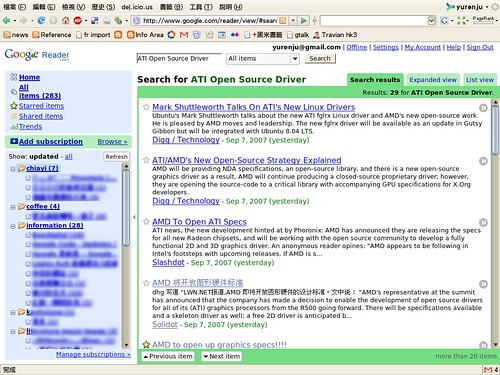
Task: Open Manage subscriptions link
Action: pos(93,354)
